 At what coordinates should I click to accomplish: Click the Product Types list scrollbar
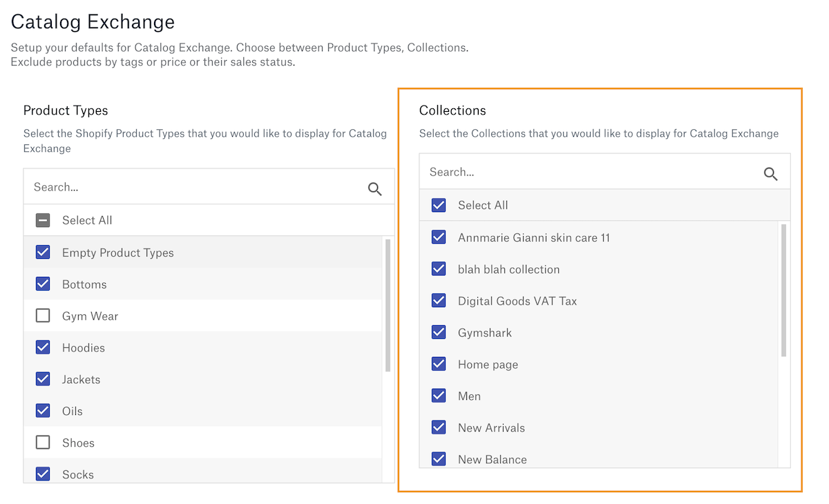point(388,305)
